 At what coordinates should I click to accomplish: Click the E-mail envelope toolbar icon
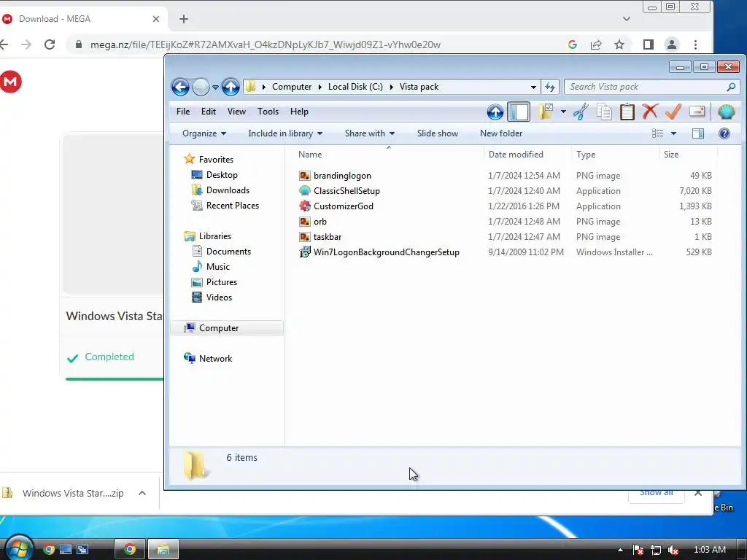click(x=697, y=112)
